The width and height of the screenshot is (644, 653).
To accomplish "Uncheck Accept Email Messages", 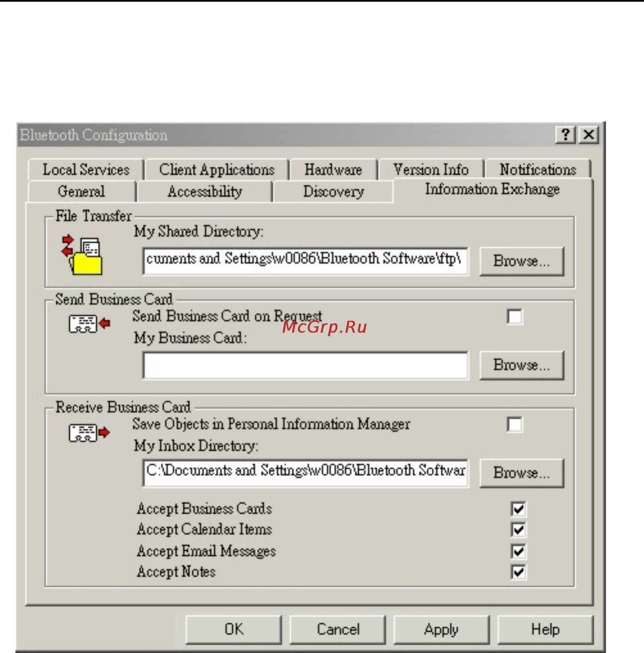I will point(518,551).
